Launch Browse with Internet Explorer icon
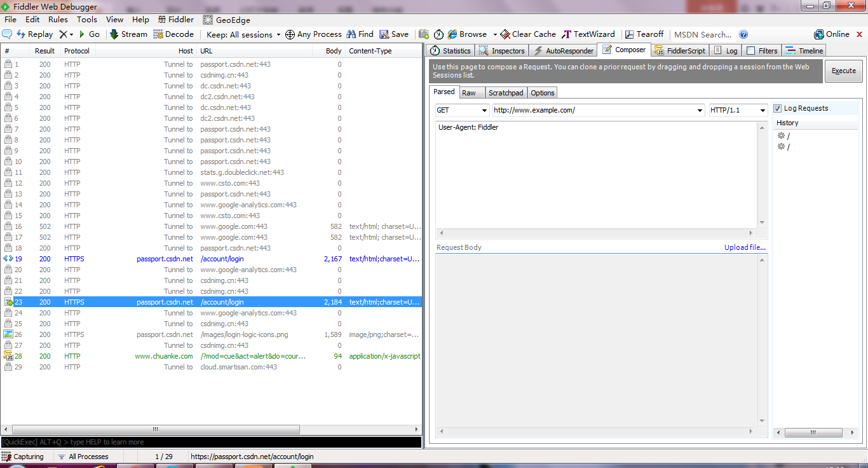 pyautogui.click(x=467, y=34)
